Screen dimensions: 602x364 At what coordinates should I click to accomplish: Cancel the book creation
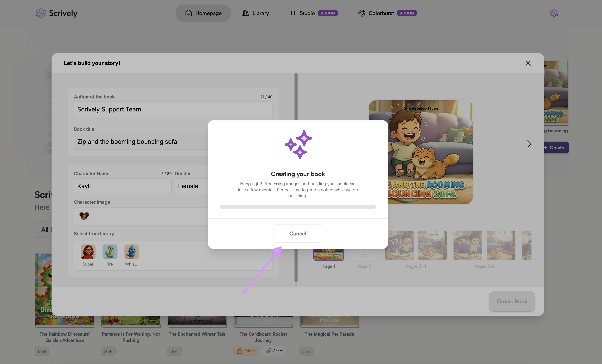pyautogui.click(x=298, y=233)
